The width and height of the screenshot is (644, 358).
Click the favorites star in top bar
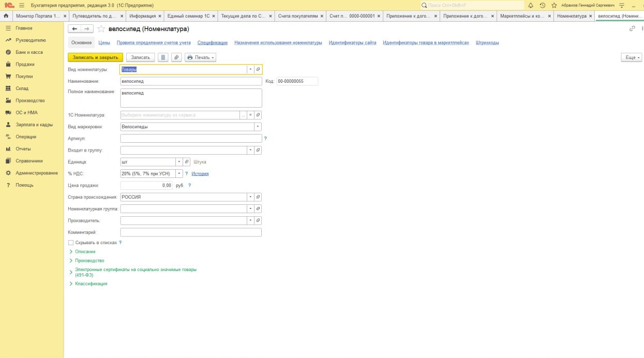click(x=554, y=5)
